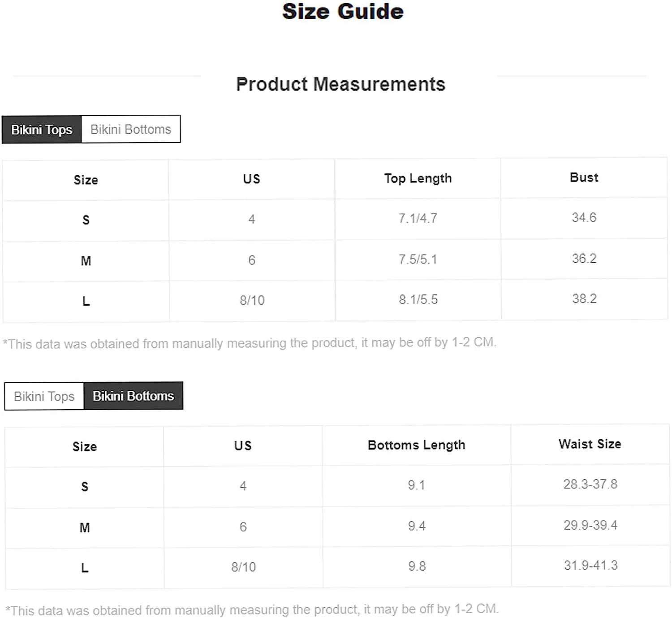Switch to upper Bikini Bottoms tab
Viewport: 672px width, 618px height.
click(131, 130)
